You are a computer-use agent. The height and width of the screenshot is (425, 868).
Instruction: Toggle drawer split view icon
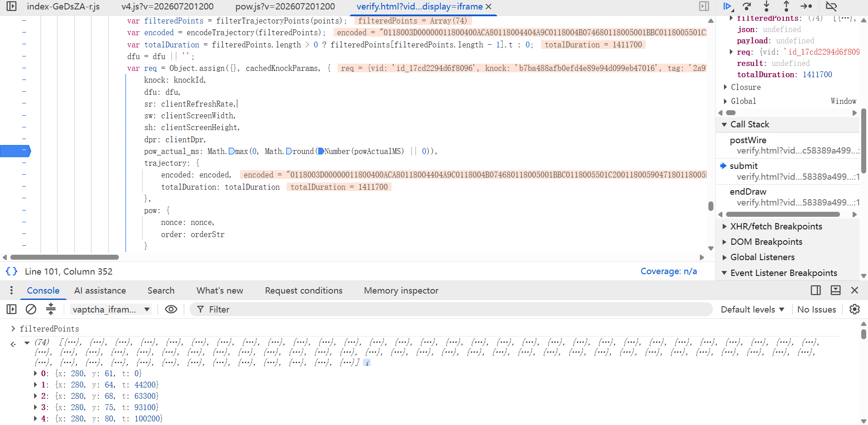click(816, 290)
